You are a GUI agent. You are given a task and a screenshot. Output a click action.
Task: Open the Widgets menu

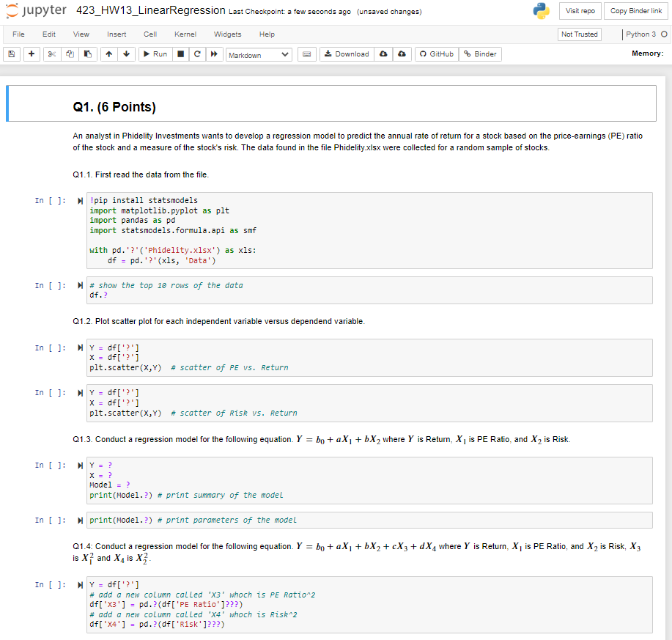tap(228, 34)
